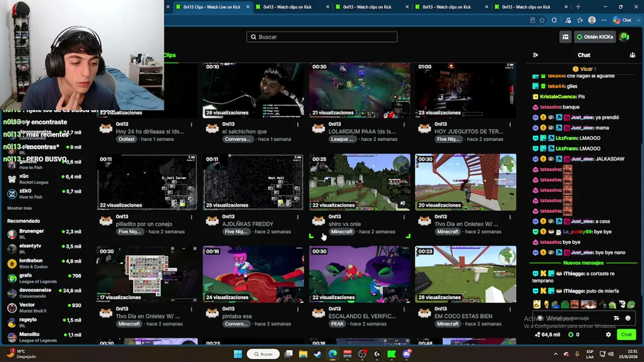Viewport: 644px width, 362px height.
Task: Show hidden system tray icons
Action: click(x=555, y=354)
